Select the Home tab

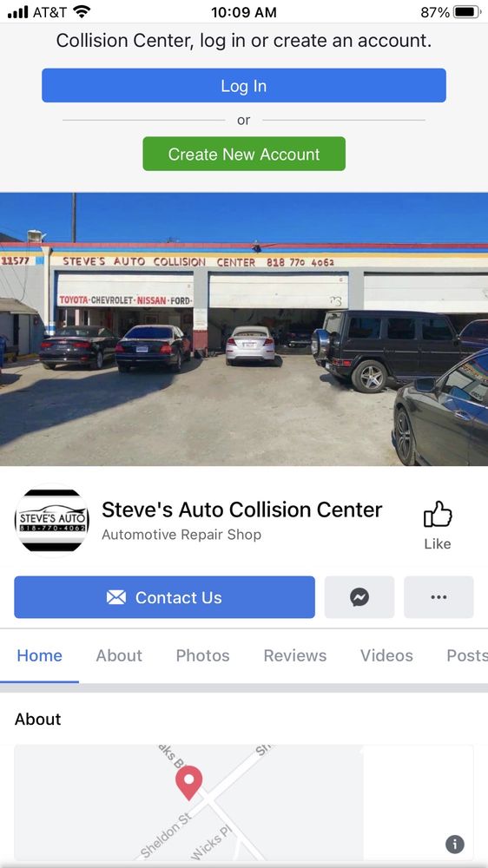[39, 655]
